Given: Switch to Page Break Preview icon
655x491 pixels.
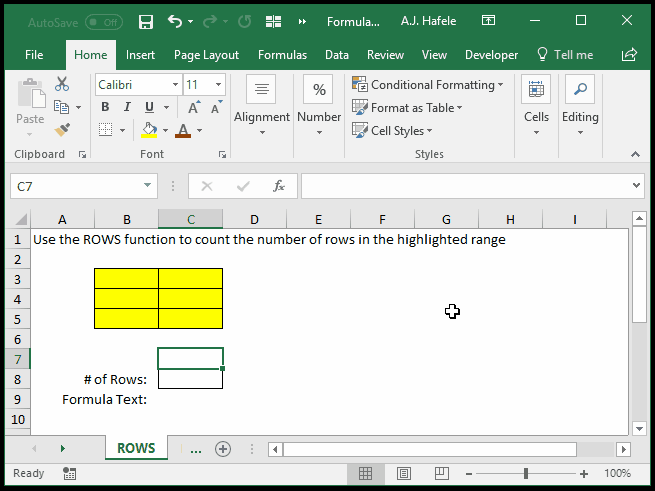Looking at the screenshot, I should click(442, 473).
